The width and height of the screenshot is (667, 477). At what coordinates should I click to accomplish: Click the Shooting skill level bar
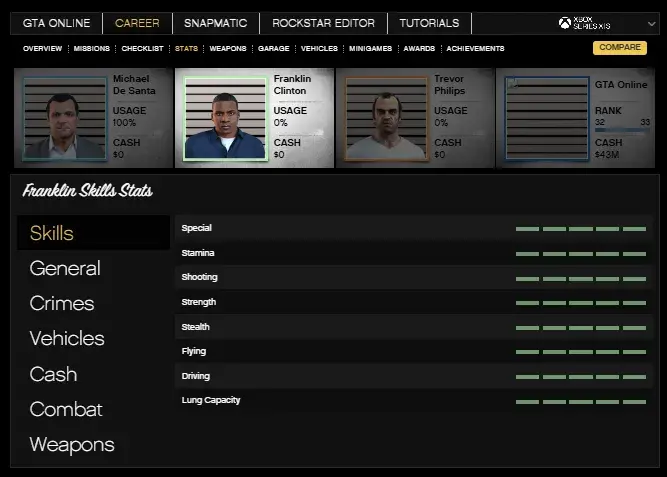tap(581, 279)
